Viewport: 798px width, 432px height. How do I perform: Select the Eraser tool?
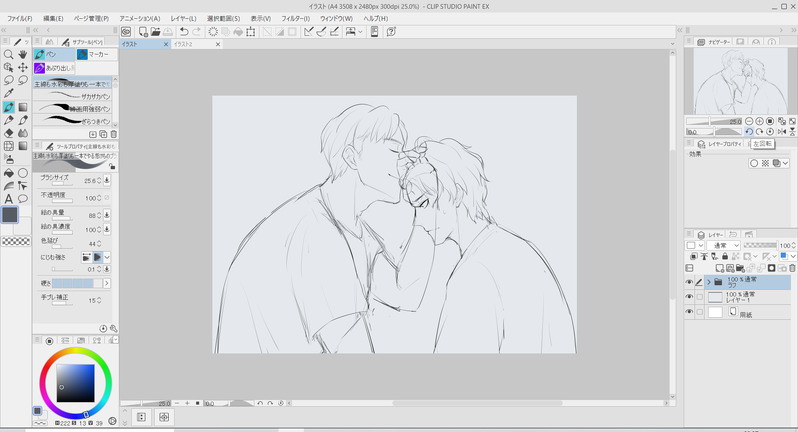(9, 133)
